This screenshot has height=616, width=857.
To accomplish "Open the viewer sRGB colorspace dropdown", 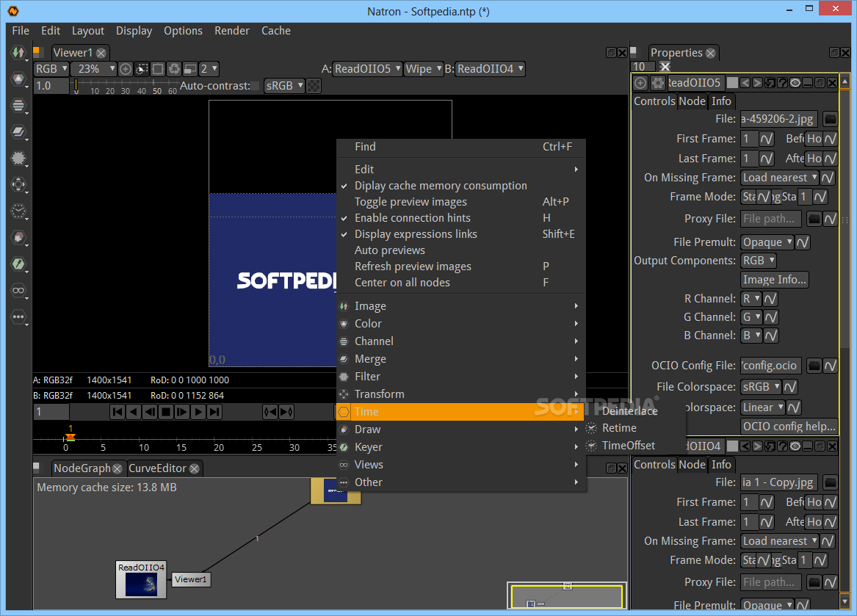I will click(x=284, y=86).
